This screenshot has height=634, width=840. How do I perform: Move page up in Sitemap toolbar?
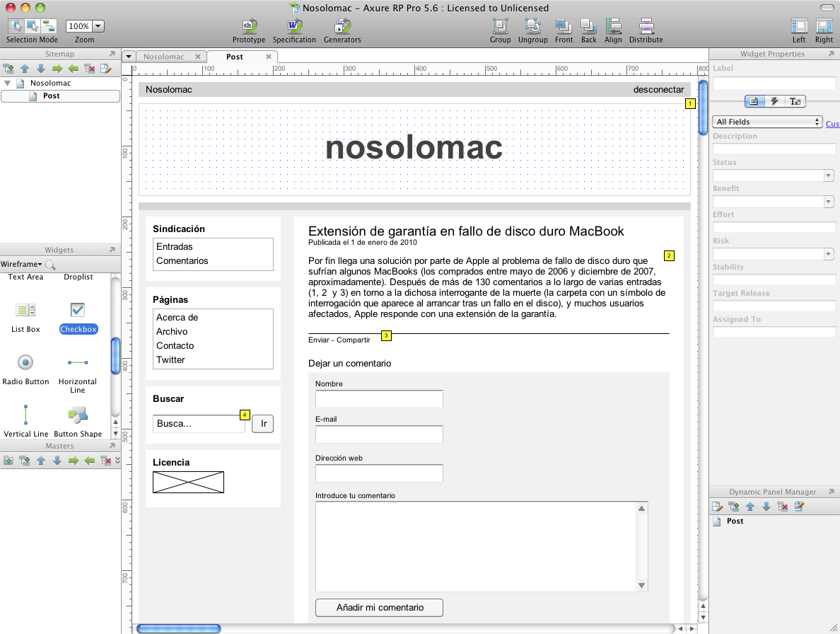[x=25, y=69]
